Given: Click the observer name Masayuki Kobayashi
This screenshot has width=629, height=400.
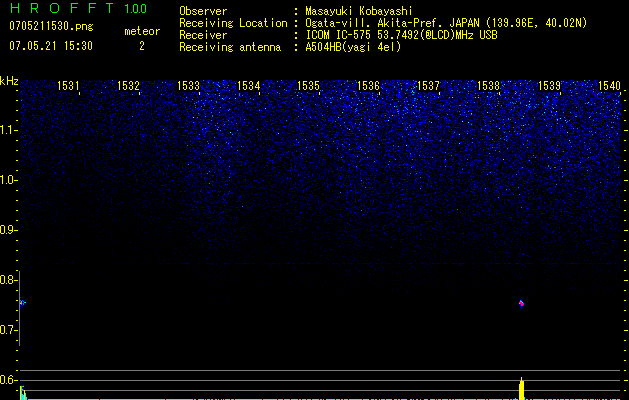Looking at the screenshot, I should coord(359,11).
